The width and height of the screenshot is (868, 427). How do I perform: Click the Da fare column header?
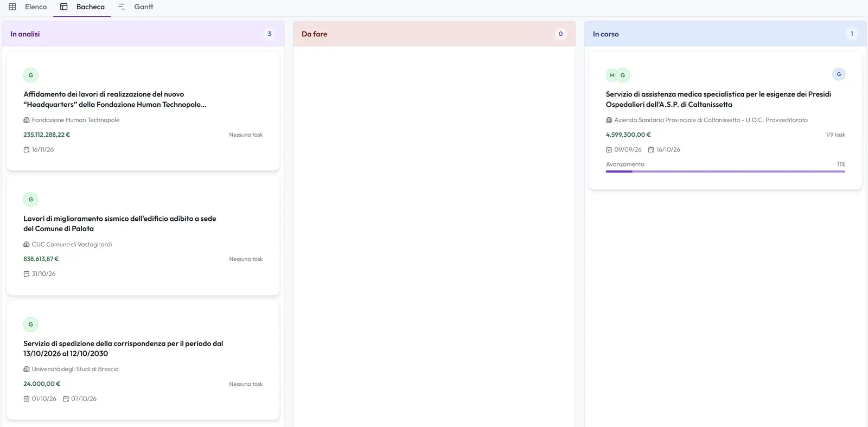click(x=434, y=34)
